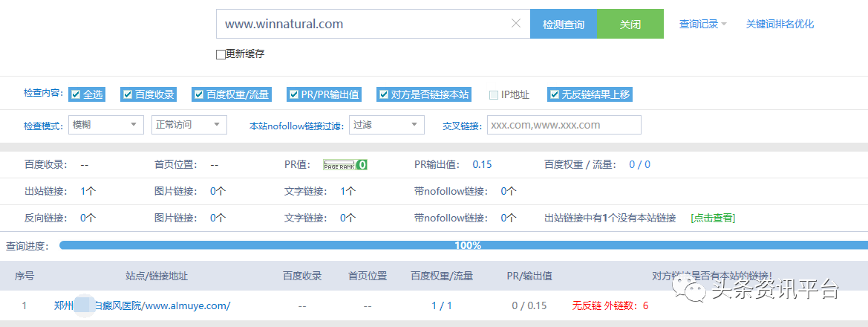The height and width of the screenshot is (327, 868).
Task: Click the 检测查询 button
Action: pos(563,24)
